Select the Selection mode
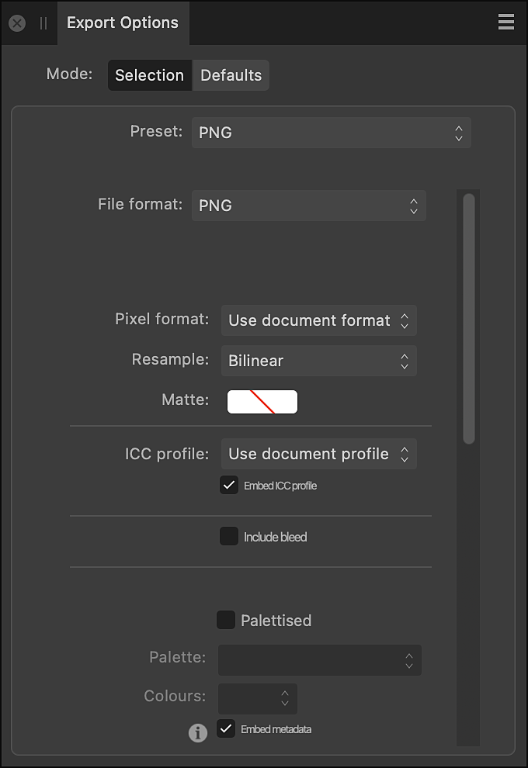This screenshot has width=528, height=768. pos(149,75)
